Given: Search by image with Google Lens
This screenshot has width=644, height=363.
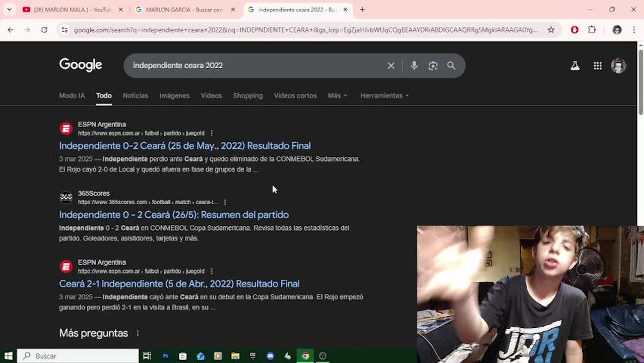Looking at the screenshot, I should click(432, 66).
